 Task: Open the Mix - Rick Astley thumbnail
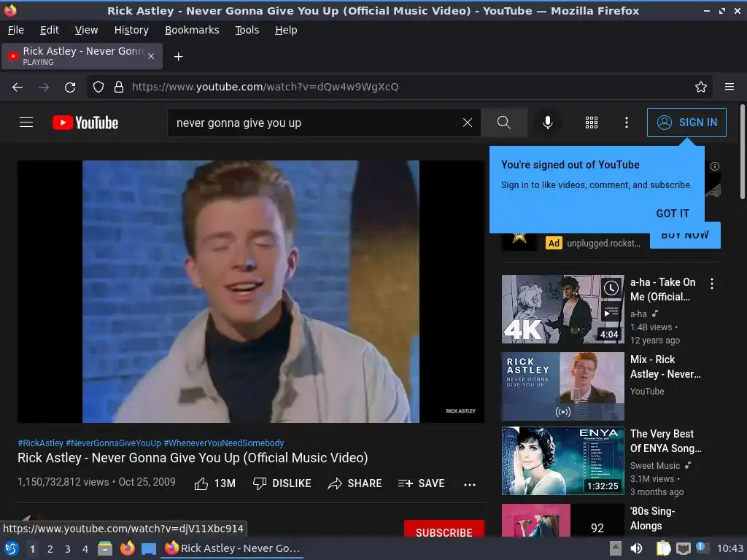[562, 386]
